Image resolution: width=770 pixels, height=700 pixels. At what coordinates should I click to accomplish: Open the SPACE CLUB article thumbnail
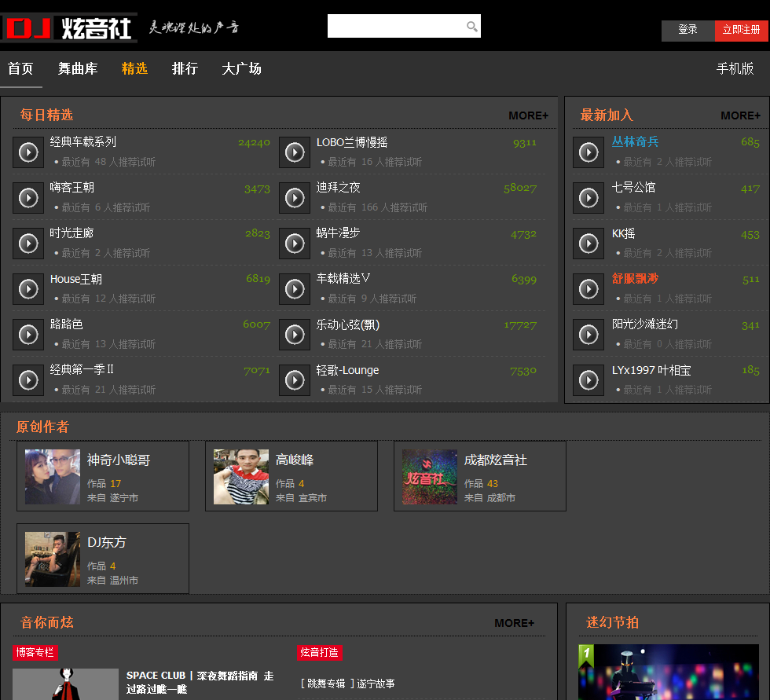[65, 684]
